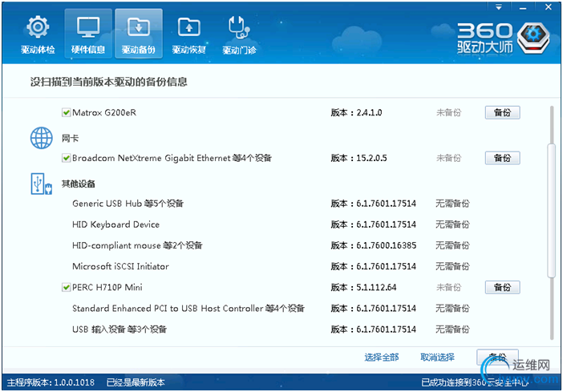The height and width of the screenshot is (392, 563).
Task: Click version text 6.1.7600.16385
Action: pos(387,245)
